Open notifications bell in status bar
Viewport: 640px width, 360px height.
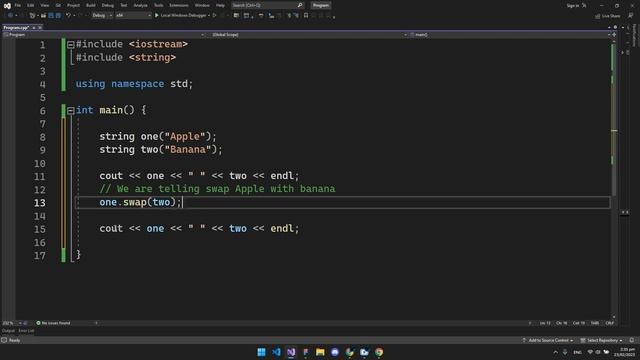point(631,340)
